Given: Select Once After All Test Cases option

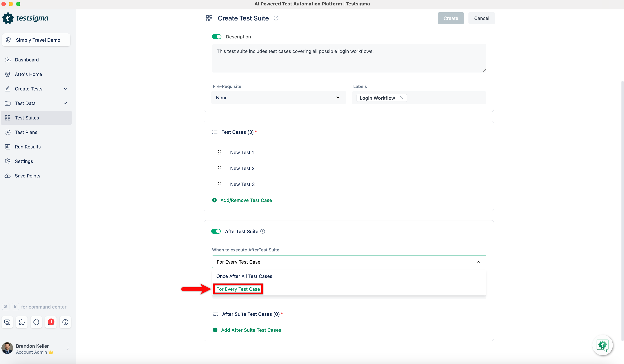Looking at the screenshot, I should click(x=244, y=276).
